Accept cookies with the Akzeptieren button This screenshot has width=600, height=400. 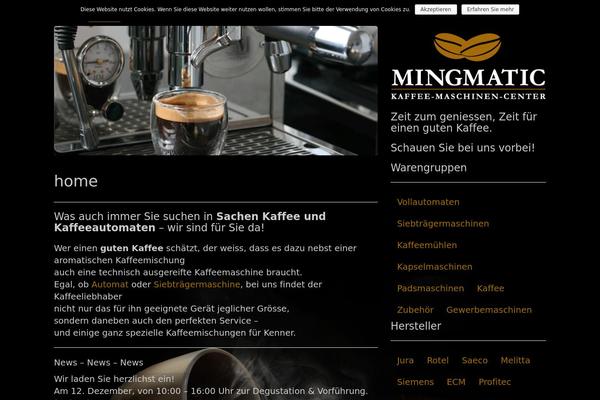[x=435, y=10]
